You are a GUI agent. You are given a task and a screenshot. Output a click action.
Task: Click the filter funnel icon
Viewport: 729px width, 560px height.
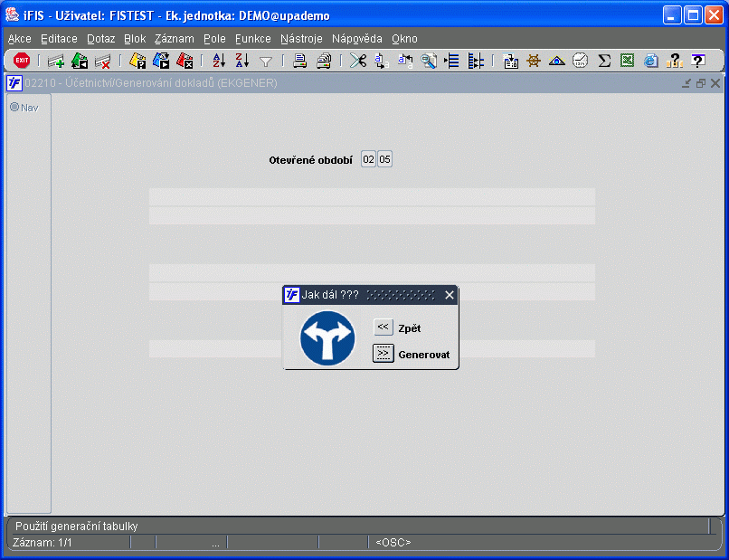(266, 62)
